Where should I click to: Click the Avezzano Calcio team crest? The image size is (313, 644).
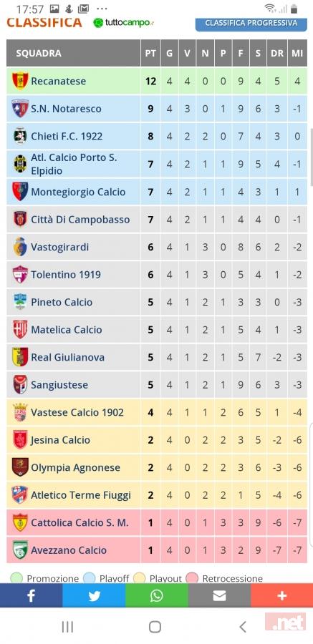click(x=20, y=550)
